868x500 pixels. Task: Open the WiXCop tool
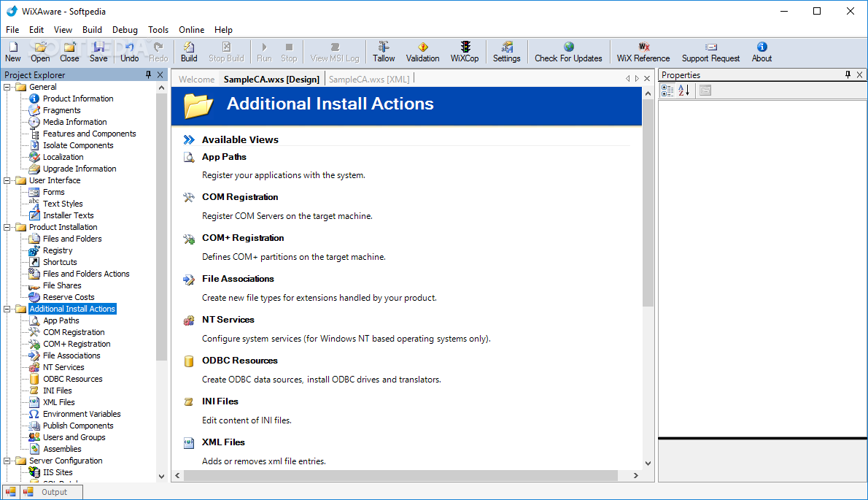point(465,52)
